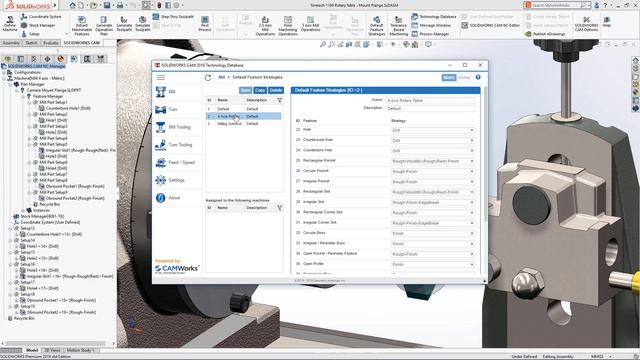Screen dimensions: 640x360
Task: Select Inches units toggle
Action: tap(464, 78)
